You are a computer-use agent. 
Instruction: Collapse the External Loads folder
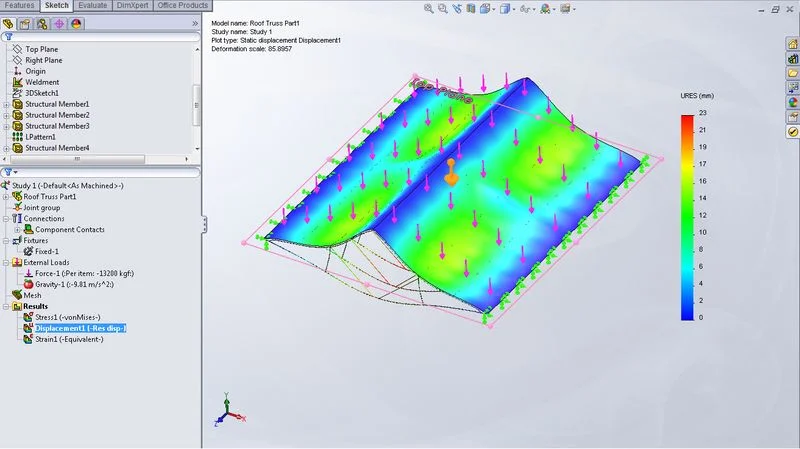[6, 262]
